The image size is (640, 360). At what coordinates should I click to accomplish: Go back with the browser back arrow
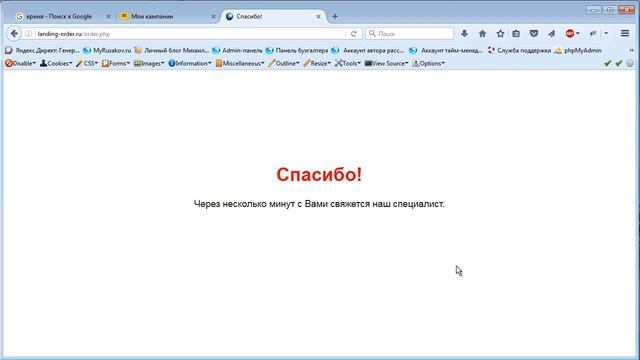click(x=14, y=33)
